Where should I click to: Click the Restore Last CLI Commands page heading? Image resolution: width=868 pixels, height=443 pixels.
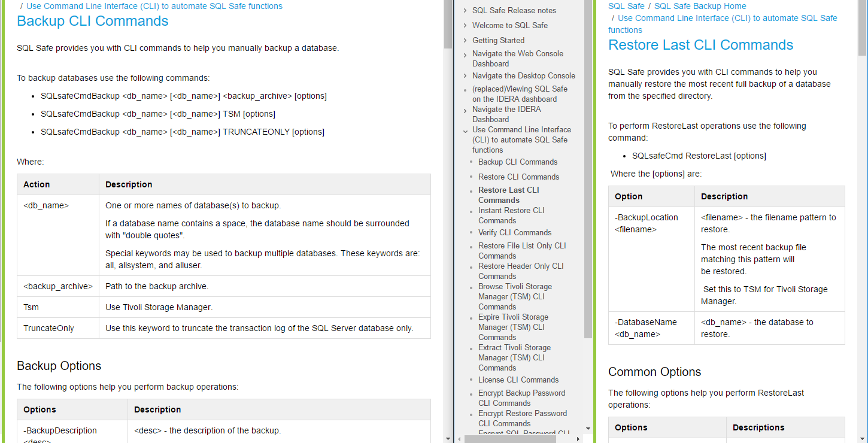click(700, 45)
